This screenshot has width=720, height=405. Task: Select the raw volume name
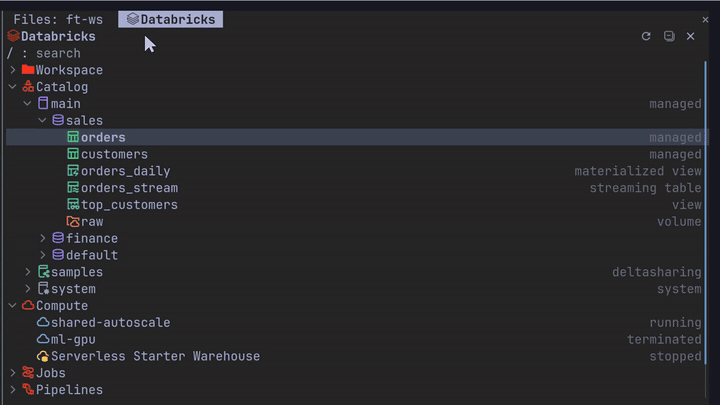(x=92, y=221)
